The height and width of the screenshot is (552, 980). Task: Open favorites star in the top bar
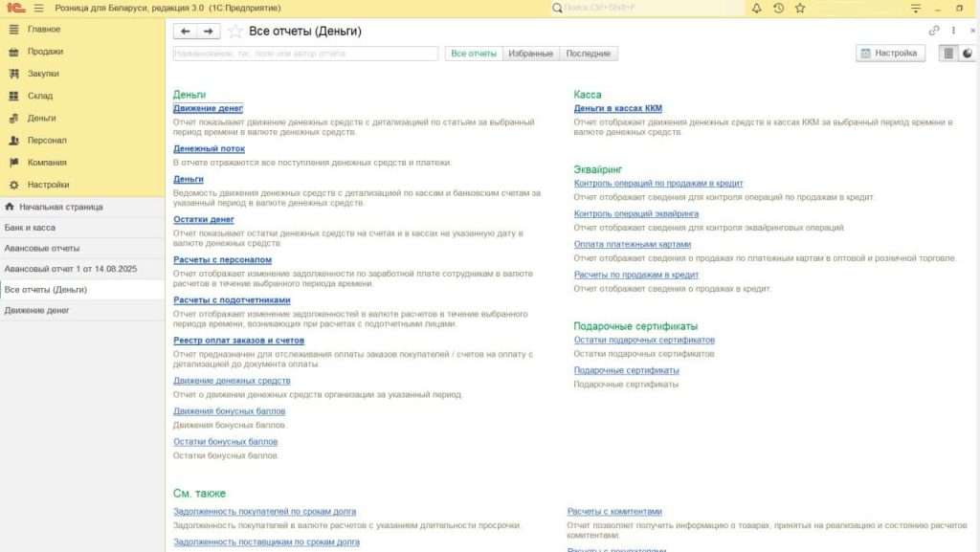pos(800,8)
